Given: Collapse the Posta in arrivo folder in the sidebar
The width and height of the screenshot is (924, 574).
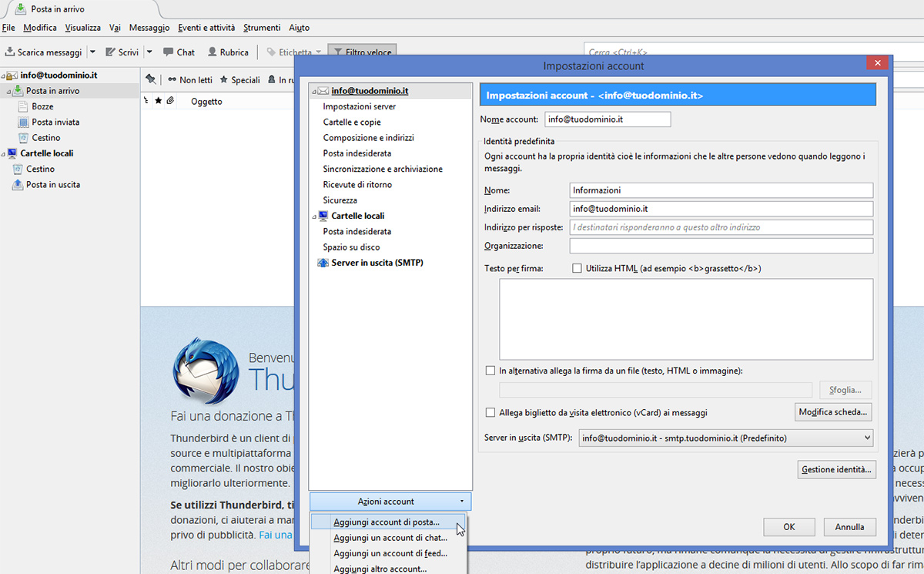Looking at the screenshot, I should pyautogui.click(x=9, y=91).
